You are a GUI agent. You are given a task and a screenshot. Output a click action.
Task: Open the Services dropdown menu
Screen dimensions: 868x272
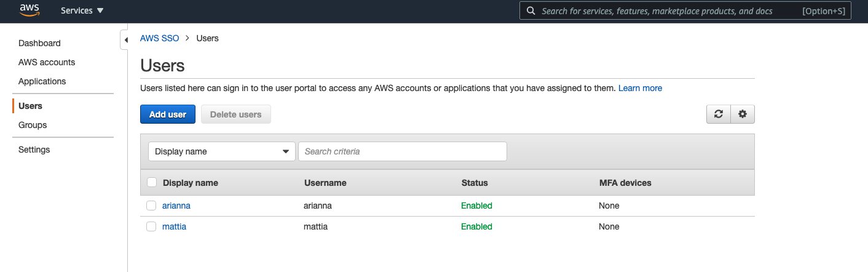(x=82, y=10)
